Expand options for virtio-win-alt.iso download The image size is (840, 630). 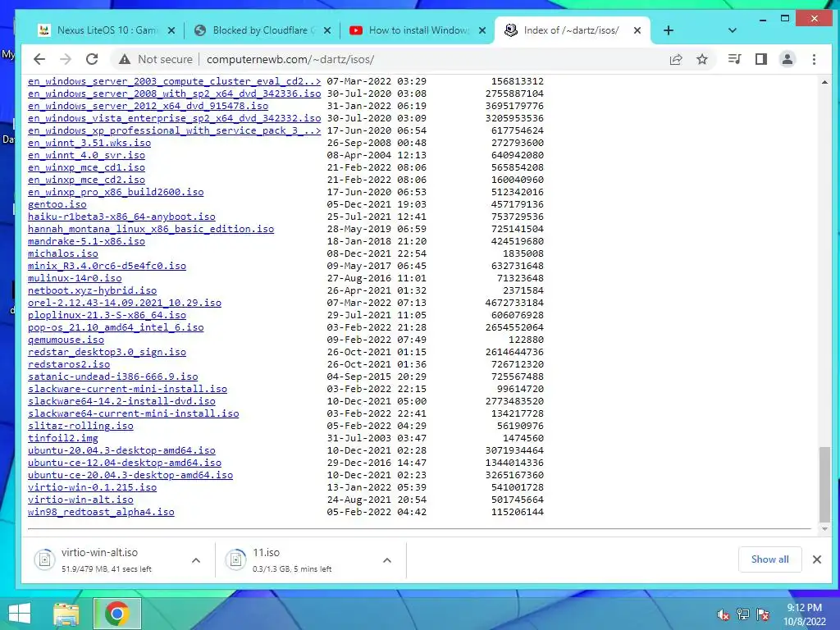coord(196,560)
